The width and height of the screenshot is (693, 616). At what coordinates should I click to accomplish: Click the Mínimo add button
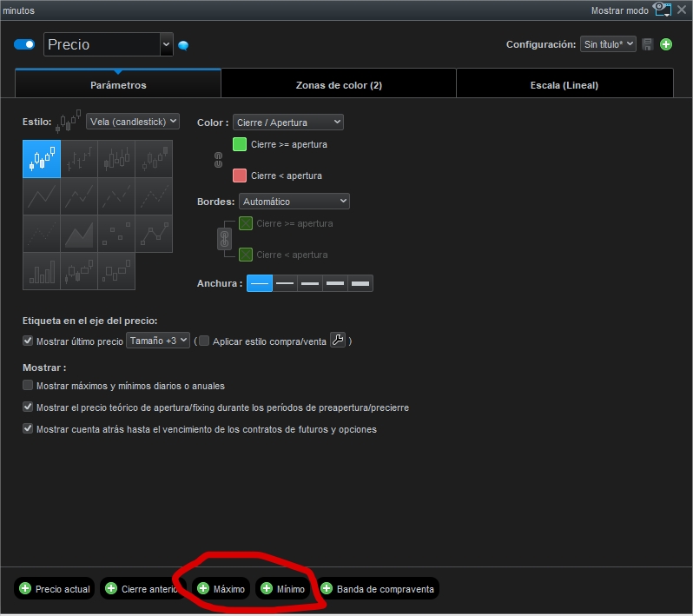point(283,588)
